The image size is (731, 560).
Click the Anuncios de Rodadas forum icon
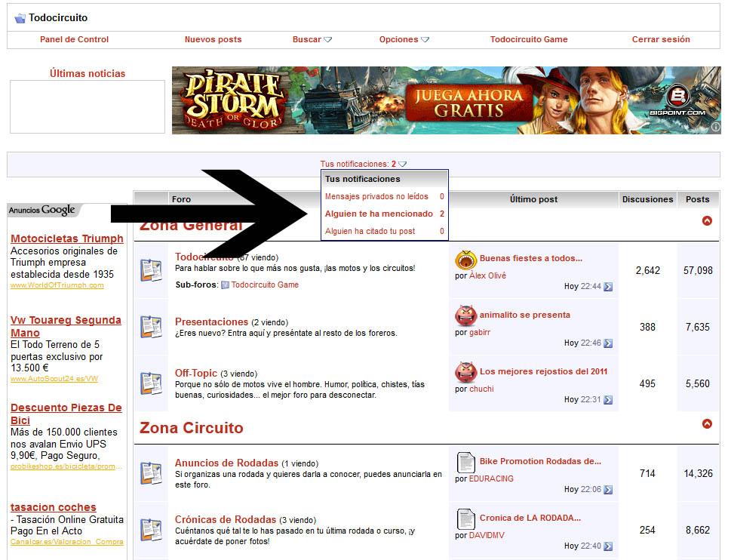click(x=151, y=473)
